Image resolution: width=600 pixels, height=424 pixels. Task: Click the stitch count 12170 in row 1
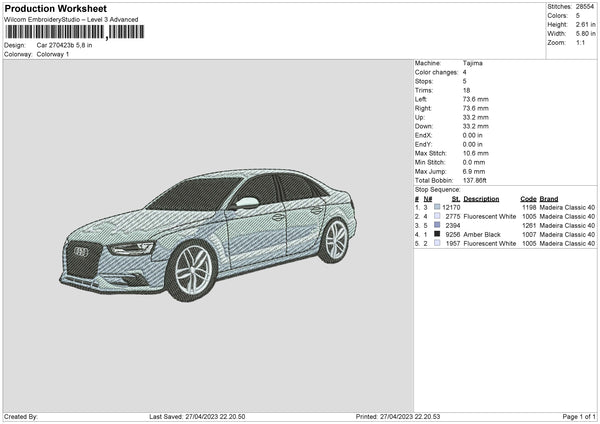pos(451,207)
